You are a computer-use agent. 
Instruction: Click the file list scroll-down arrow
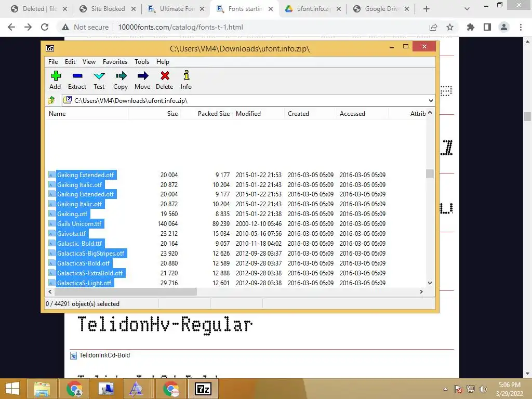430,283
